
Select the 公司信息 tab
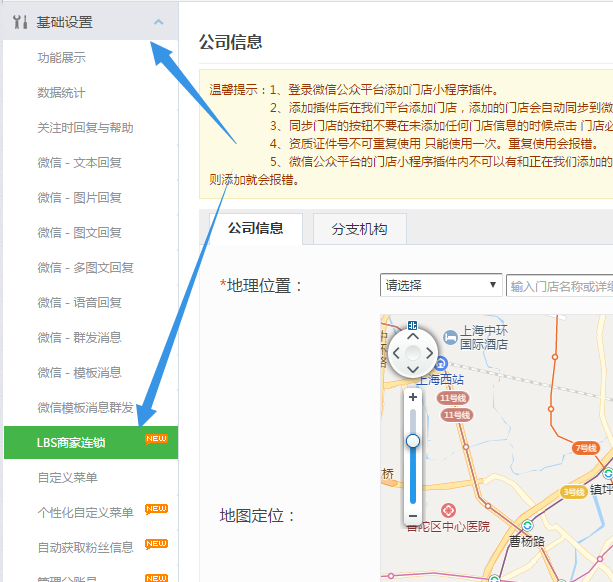[255, 229]
